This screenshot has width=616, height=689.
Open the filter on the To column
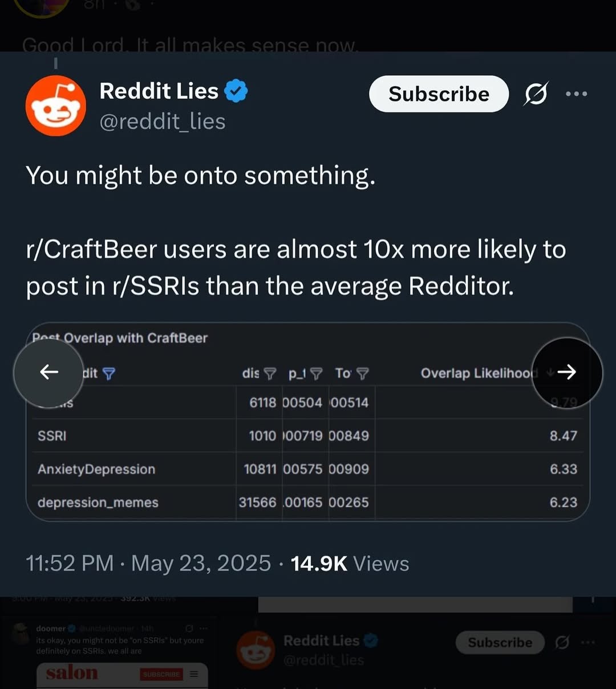click(x=363, y=374)
